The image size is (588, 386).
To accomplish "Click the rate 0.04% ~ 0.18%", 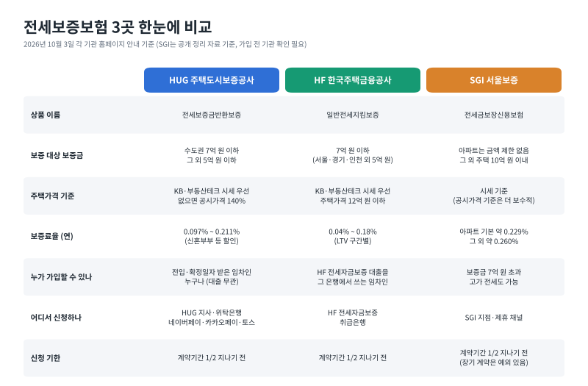I will (353, 232).
